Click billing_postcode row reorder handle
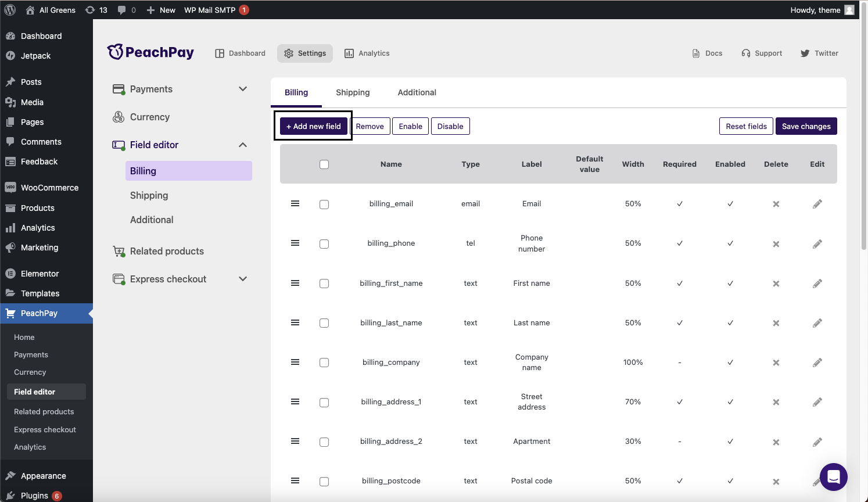 click(x=295, y=481)
